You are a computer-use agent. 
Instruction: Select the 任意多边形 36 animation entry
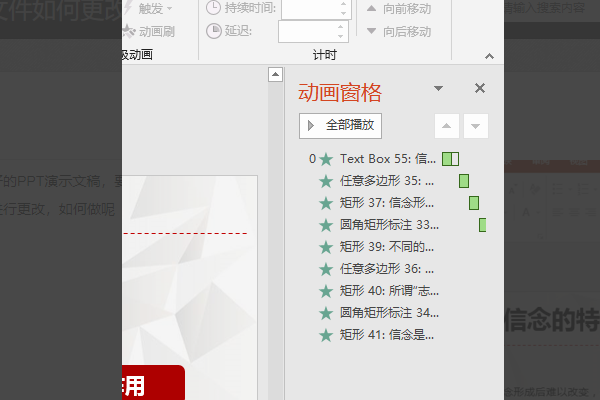[387, 269]
